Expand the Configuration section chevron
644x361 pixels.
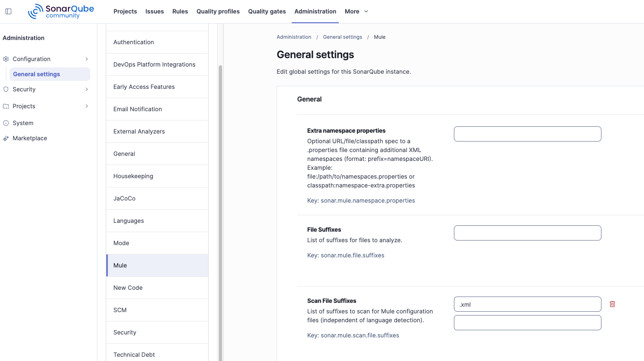pyautogui.click(x=87, y=59)
